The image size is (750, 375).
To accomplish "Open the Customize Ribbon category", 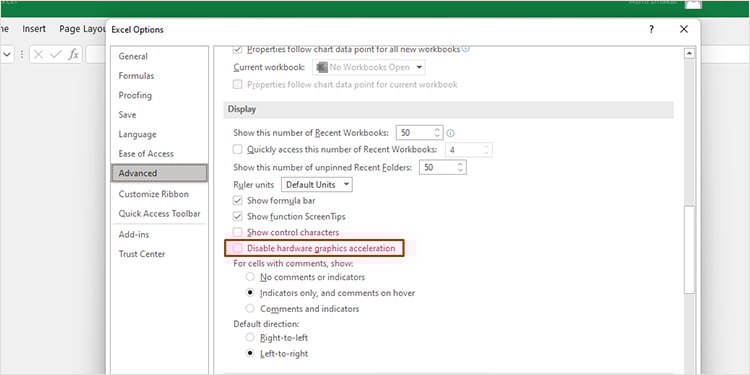I will [159, 194].
